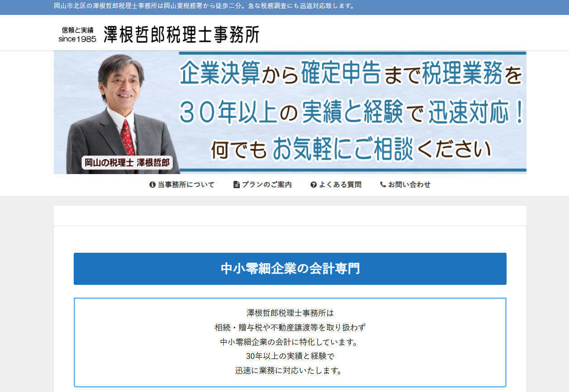Click the 中小零細企業の会計専門 blue heading

290,269
